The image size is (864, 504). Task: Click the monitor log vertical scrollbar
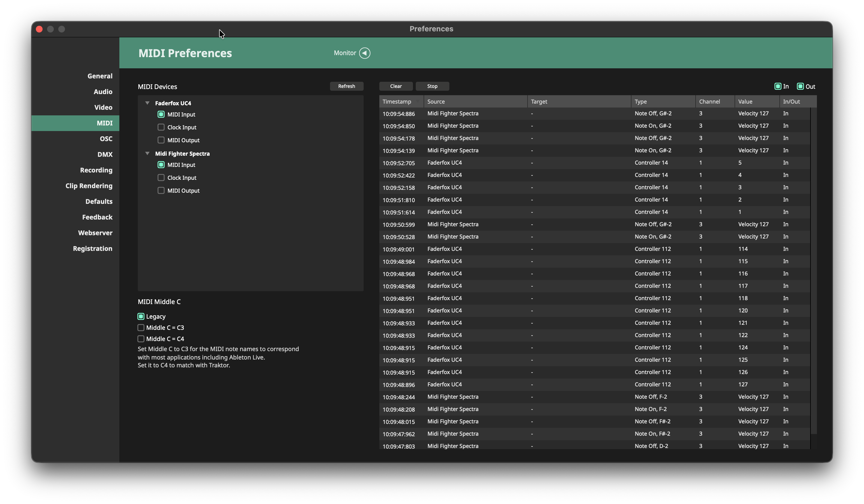(x=813, y=271)
